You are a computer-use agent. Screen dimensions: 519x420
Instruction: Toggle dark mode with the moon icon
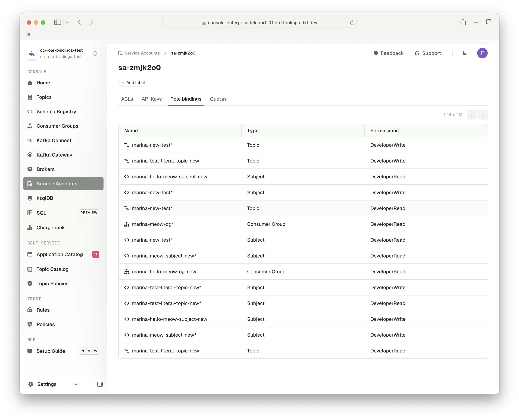point(464,53)
